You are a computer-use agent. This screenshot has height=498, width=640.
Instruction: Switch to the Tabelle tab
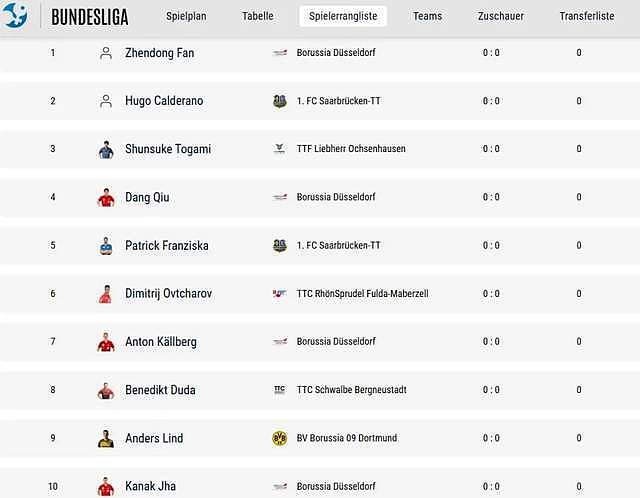(x=258, y=16)
